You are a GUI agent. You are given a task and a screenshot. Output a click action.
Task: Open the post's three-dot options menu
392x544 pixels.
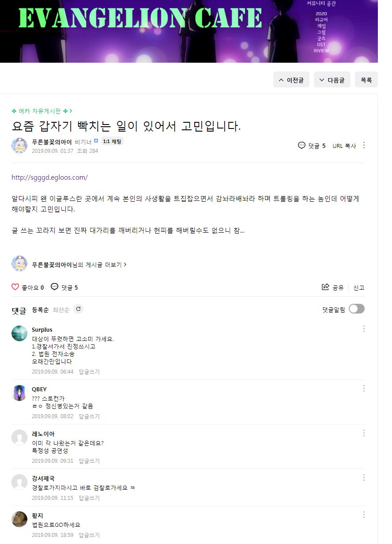[x=364, y=145]
